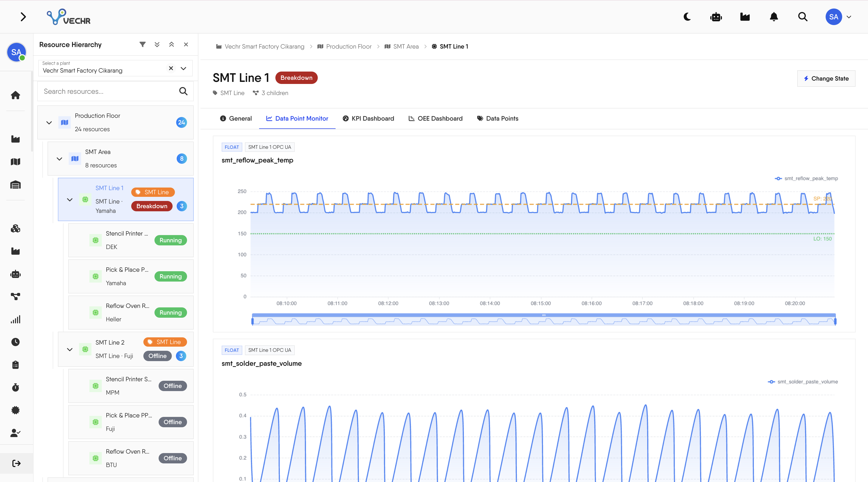The height and width of the screenshot is (482, 868).
Task: Clear the selected plant with X
Action: [171, 68]
